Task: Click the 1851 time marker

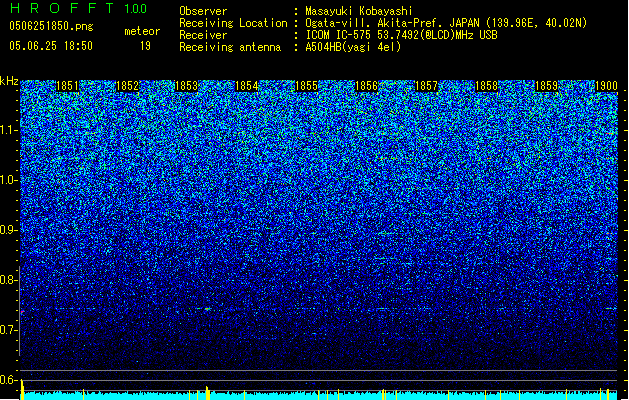Action: click(67, 86)
